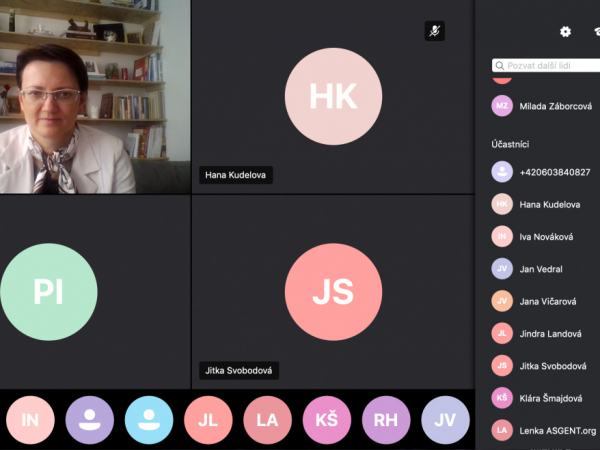Click the large green PI avatar
This screenshot has height=450, width=600.
[x=49, y=292]
